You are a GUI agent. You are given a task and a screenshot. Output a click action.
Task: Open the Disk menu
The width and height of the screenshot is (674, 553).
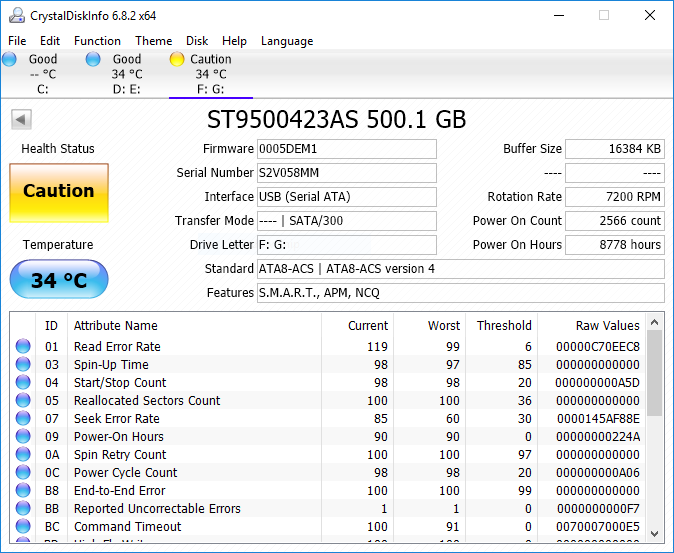pos(197,41)
